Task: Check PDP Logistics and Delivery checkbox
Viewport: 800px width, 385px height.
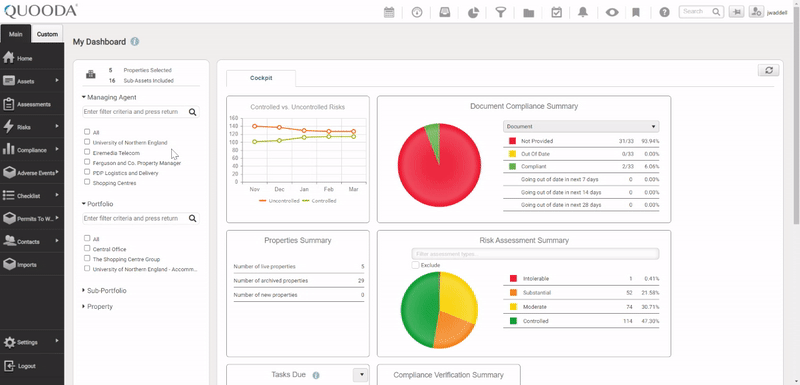Action: (x=87, y=172)
